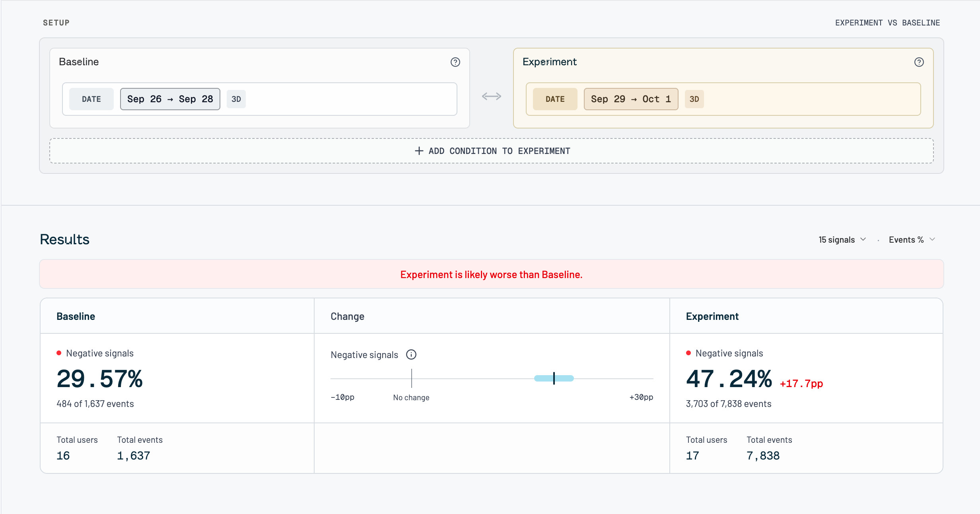Click the Experiment help question-mark icon
980x514 pixels.
pyautogui.click(x=919, y=62)
